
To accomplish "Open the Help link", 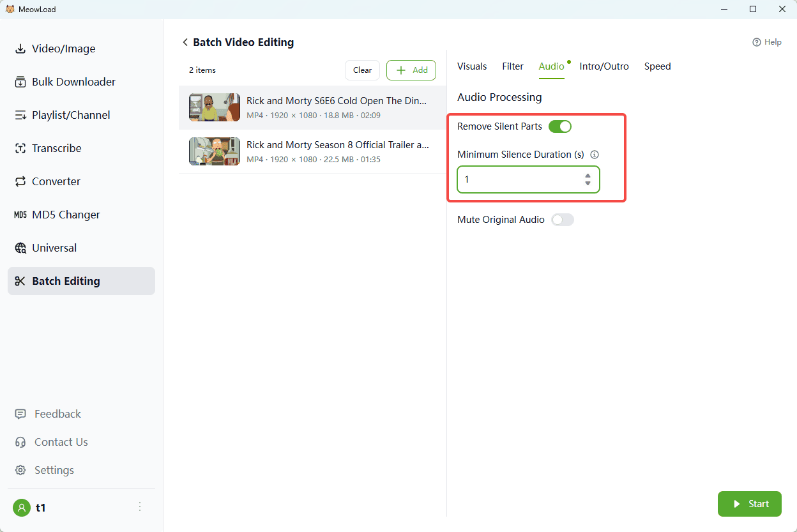I will pos(767,42).
